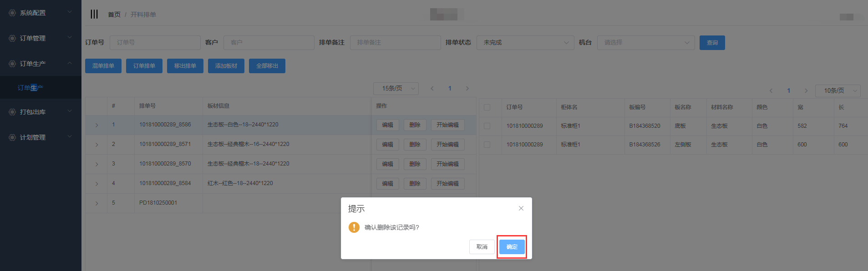Screen dimensions: 868x271
Task: Open the 机台 selection dropdown
Action: 645,42
